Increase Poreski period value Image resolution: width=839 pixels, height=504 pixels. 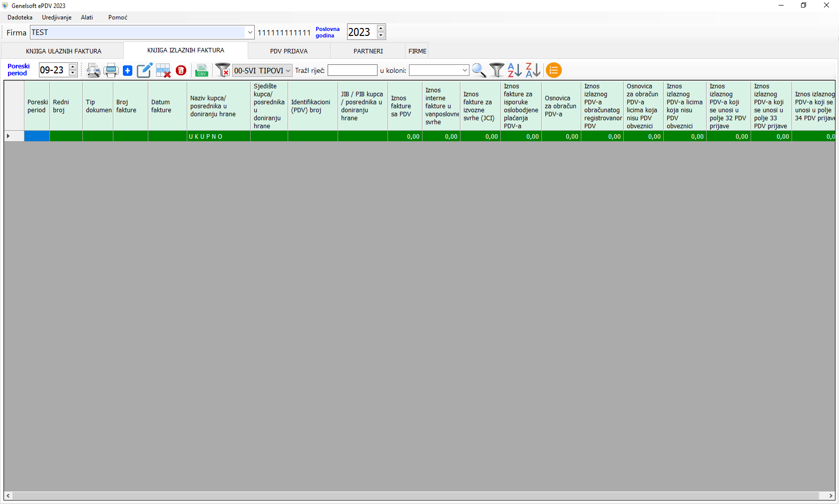[73, 67]
